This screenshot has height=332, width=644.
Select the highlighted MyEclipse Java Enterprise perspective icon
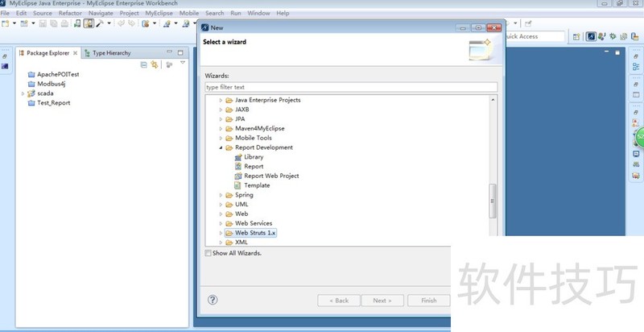591,36
